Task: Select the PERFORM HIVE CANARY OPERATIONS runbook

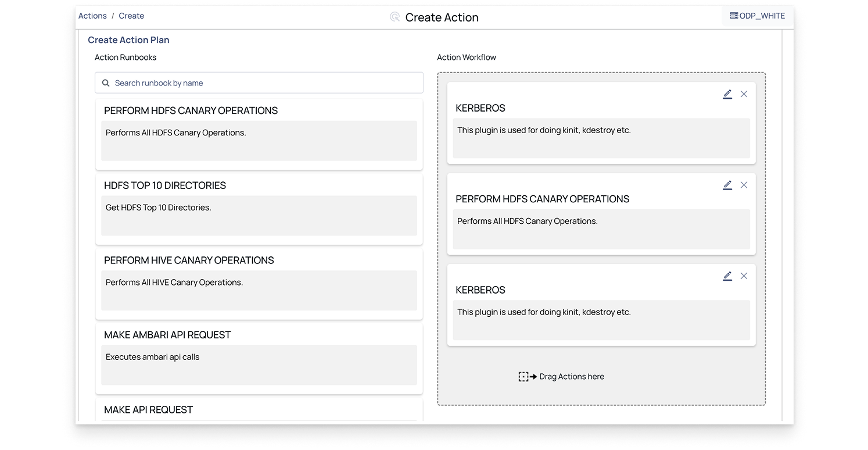Action: [x=259, y=282]
